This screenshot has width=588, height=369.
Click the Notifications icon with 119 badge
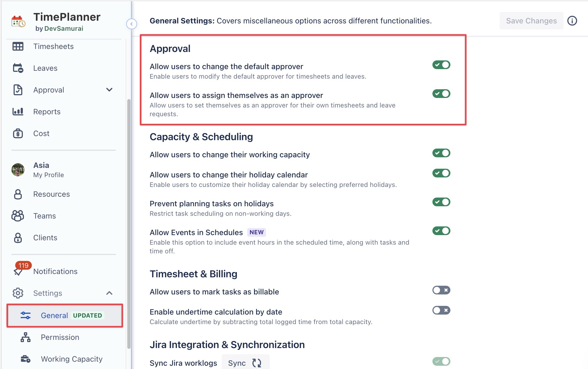coord(18,271)
